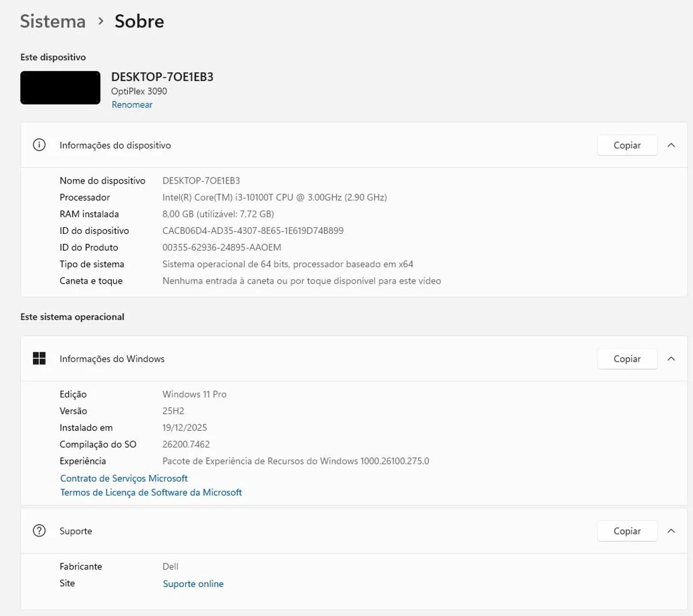Collapse the Informações do Windows section
693x616 pixels.
[x=671, y=358]
